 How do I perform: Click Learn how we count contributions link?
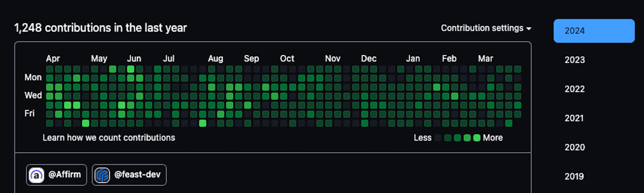[x=109, y=138]
